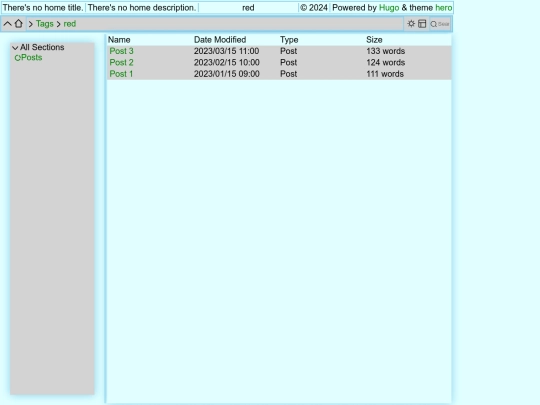Click the 111 words size cell
The width and height of the screenshot is (540, 405).
(x=385, y=74)
